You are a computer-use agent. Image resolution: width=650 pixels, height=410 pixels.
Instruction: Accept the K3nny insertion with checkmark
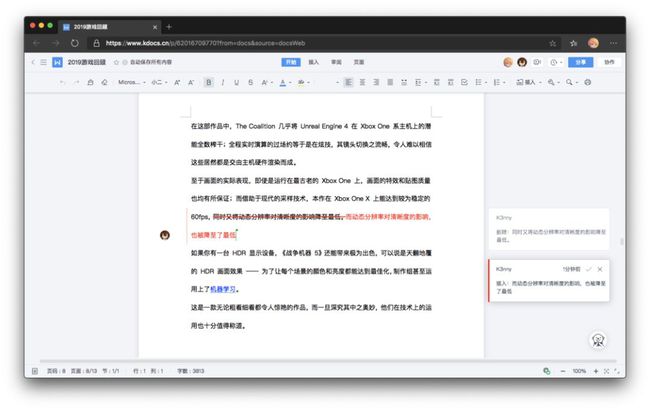pos(589,269)
